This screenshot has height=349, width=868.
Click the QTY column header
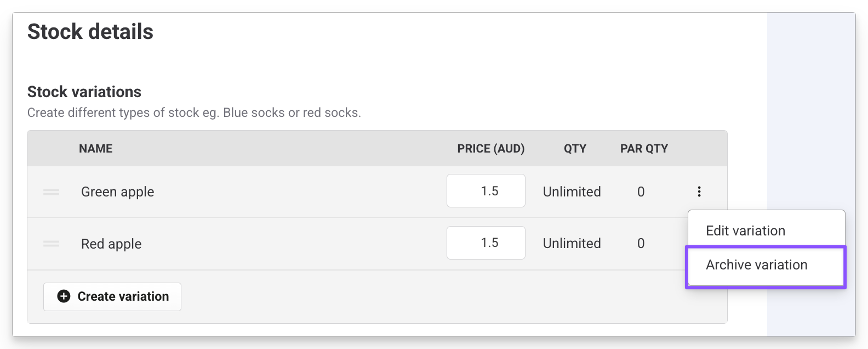pyautogui.click(x=575, y=148)
